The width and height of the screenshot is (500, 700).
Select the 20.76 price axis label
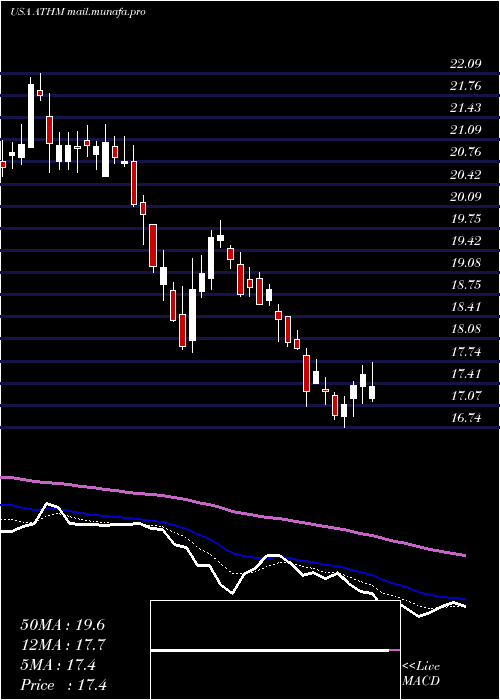(466, 152)
